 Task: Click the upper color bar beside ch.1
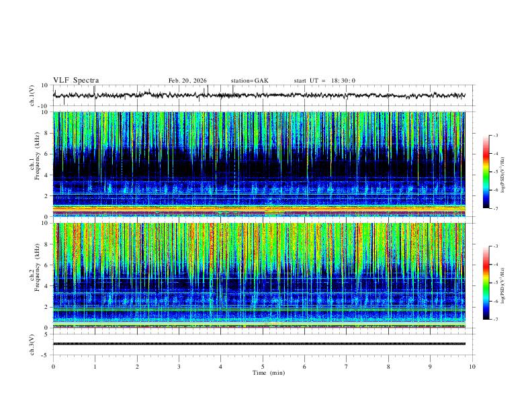[x=486, y=172]
